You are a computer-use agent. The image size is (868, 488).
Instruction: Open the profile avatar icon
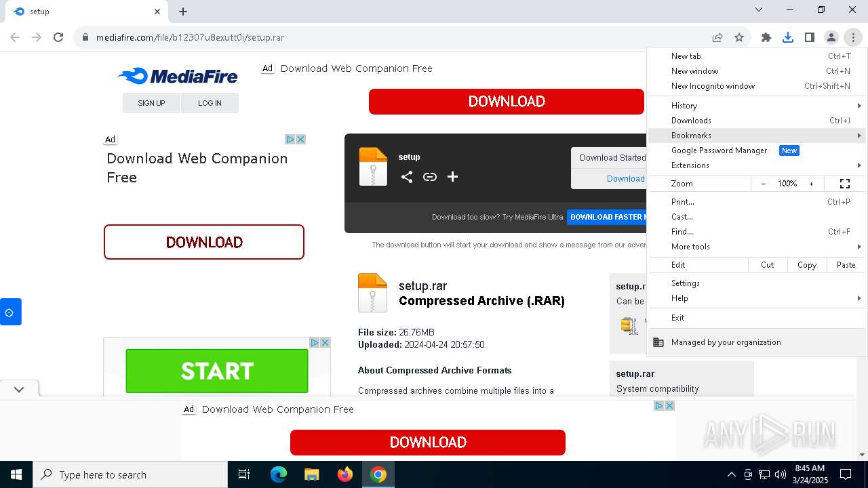(x=831, y=37)
